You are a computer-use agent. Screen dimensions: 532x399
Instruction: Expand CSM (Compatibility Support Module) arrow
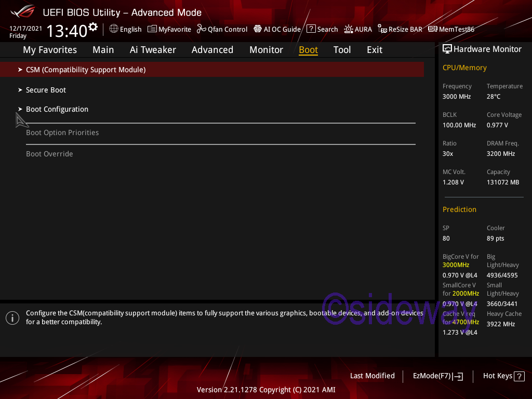(20, 70)
